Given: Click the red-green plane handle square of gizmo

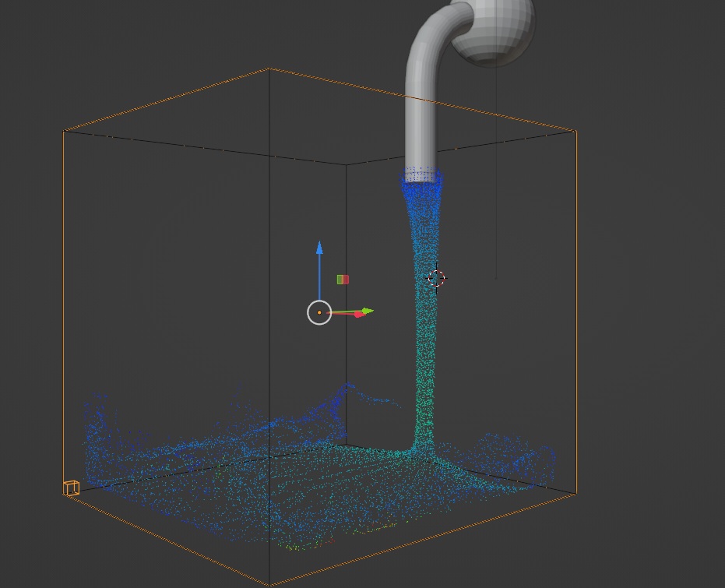Looking at the screenshot, I should tap(343, 280).
